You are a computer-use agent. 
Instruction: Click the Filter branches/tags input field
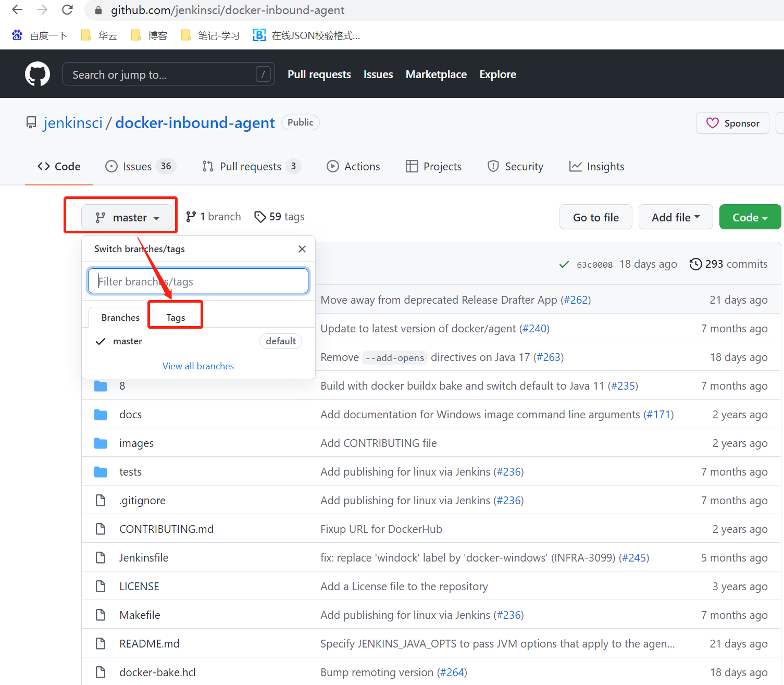pyautogui.click(x=198, y=281)
